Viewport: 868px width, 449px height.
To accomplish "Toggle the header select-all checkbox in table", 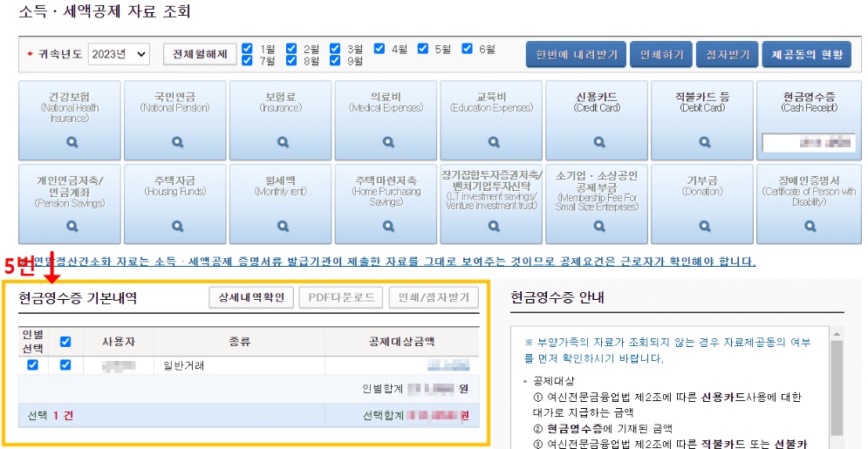I will 65,342.
